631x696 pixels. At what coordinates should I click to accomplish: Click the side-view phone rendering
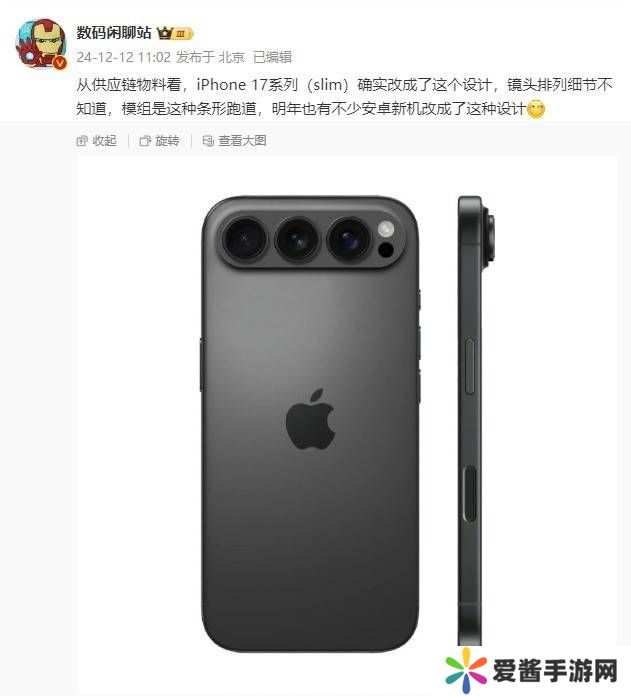(476, 420)
